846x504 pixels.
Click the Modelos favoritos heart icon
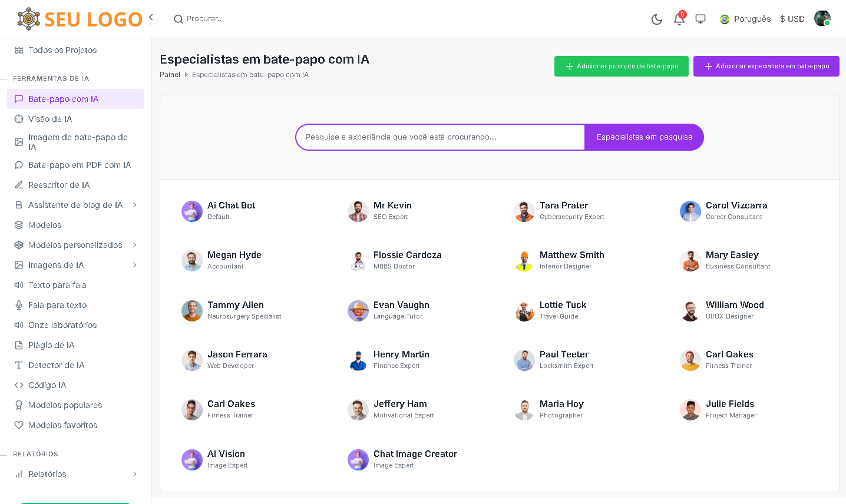pos(19,425)
